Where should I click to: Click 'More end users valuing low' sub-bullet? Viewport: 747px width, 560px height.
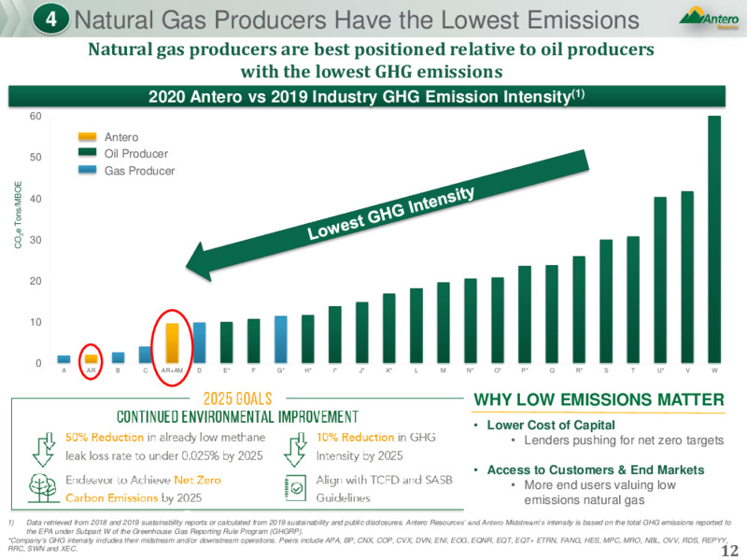pyautogui.click(x=599, y=485)
